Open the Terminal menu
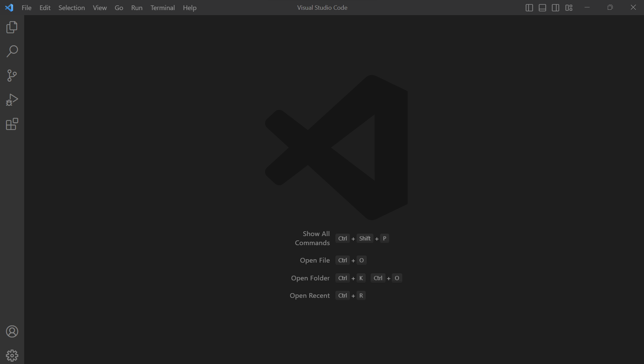This screenshot has height=364, width=644. click(163, 8)
